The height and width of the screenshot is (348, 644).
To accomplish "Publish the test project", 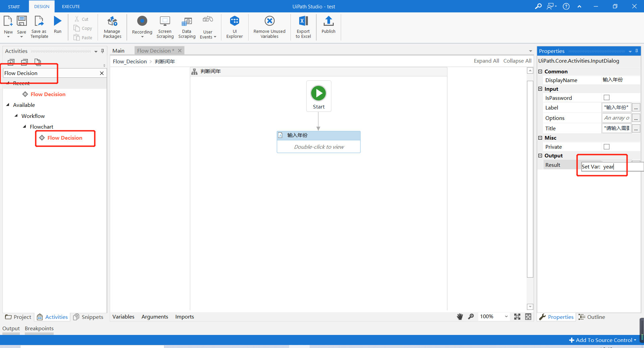I will pyautogui.click(x=328, y=27).
